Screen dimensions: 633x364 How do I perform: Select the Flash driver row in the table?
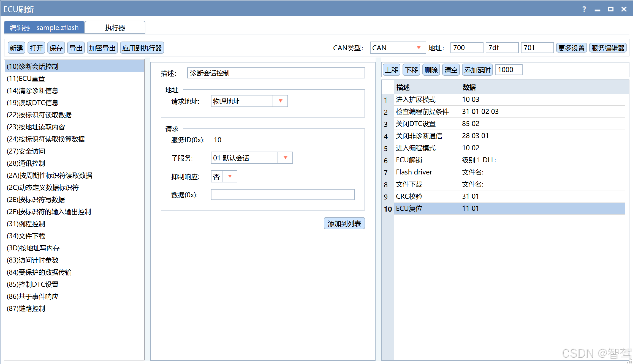click(x=414, y=172)
